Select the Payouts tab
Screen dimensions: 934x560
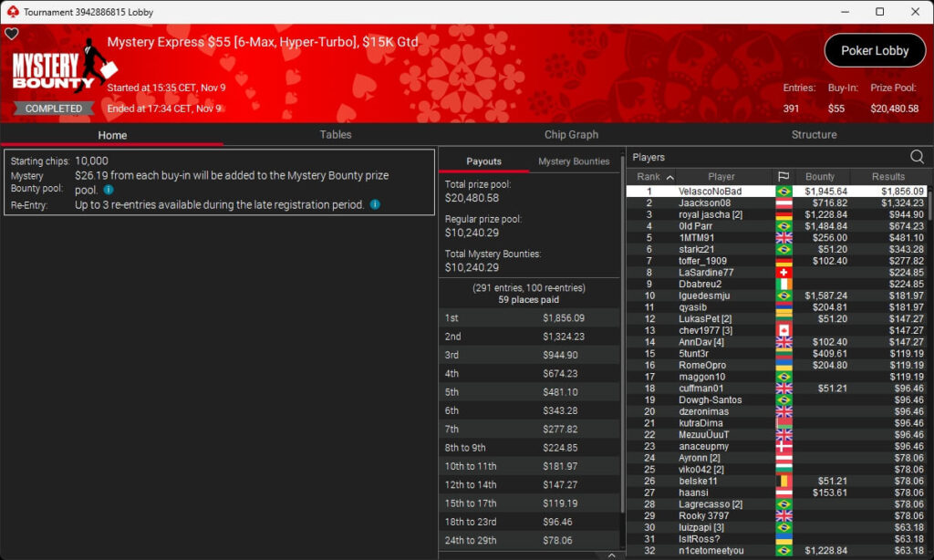tap(483, 161)
